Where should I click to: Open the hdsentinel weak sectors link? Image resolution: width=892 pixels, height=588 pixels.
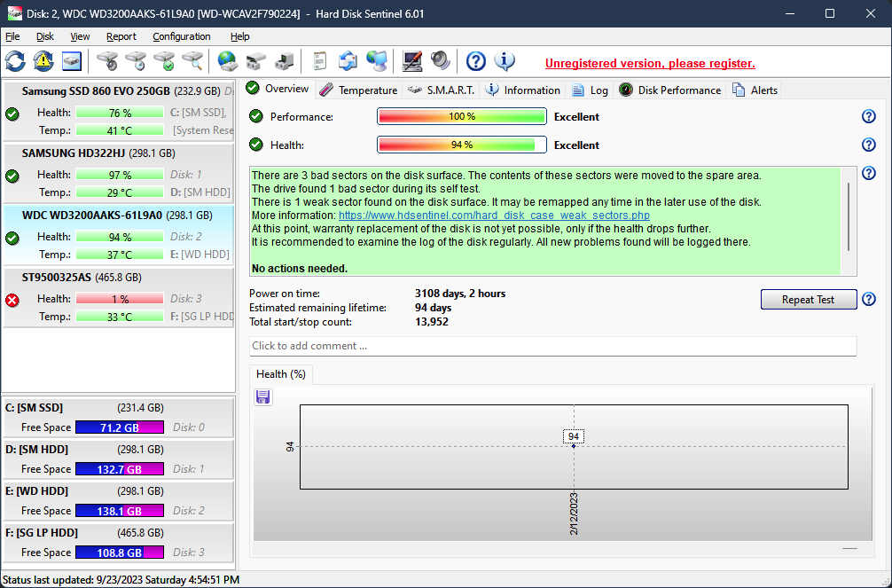(x=494, y=216)
